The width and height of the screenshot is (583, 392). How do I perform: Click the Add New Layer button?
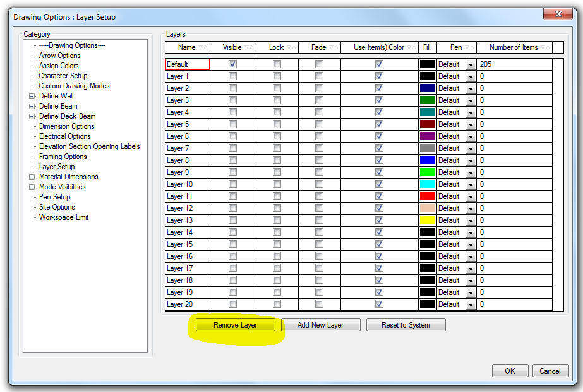pos(320,325)
